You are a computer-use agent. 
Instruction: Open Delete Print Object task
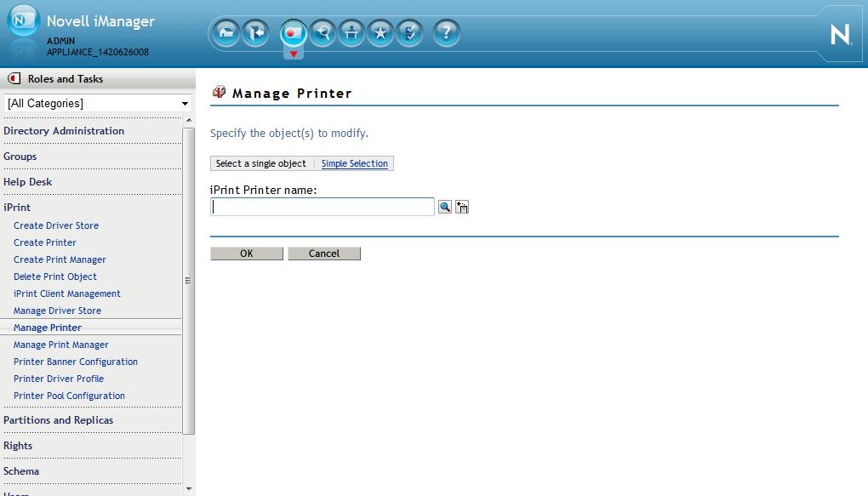point(54,277)
